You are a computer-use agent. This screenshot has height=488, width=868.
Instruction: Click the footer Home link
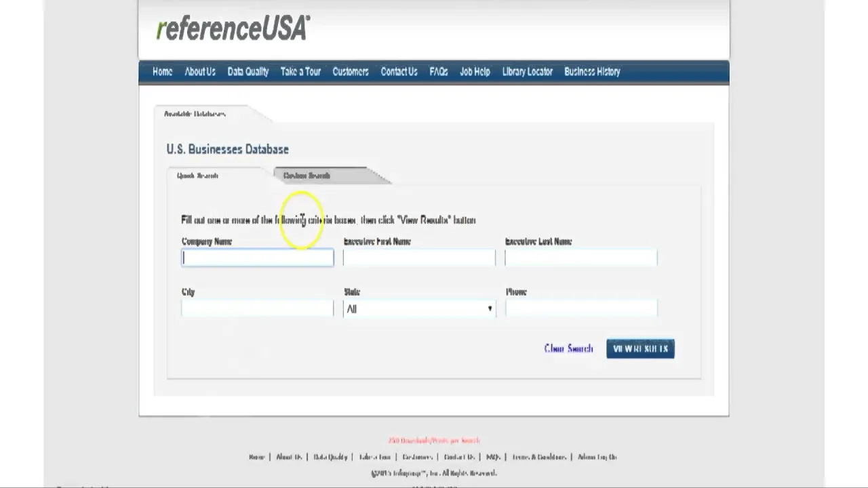[x=256, y=457]
